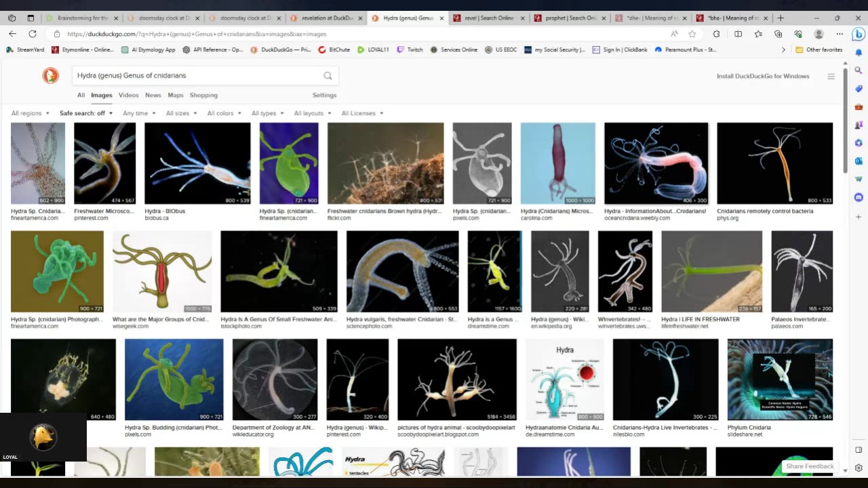Open browser essentials heart icon

(x=797, y=34)
